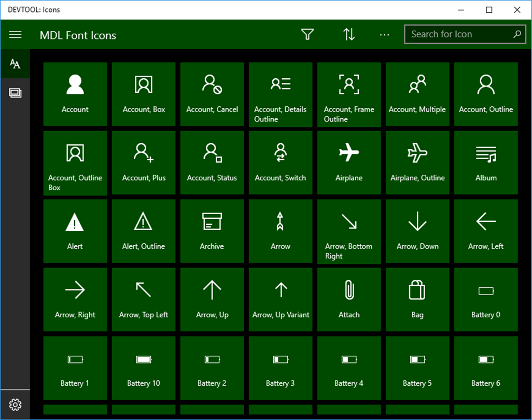The height and width of the screenshot is (420, 532).
Task: Select the Airplane, Outline tile
Action: point(417,162)
